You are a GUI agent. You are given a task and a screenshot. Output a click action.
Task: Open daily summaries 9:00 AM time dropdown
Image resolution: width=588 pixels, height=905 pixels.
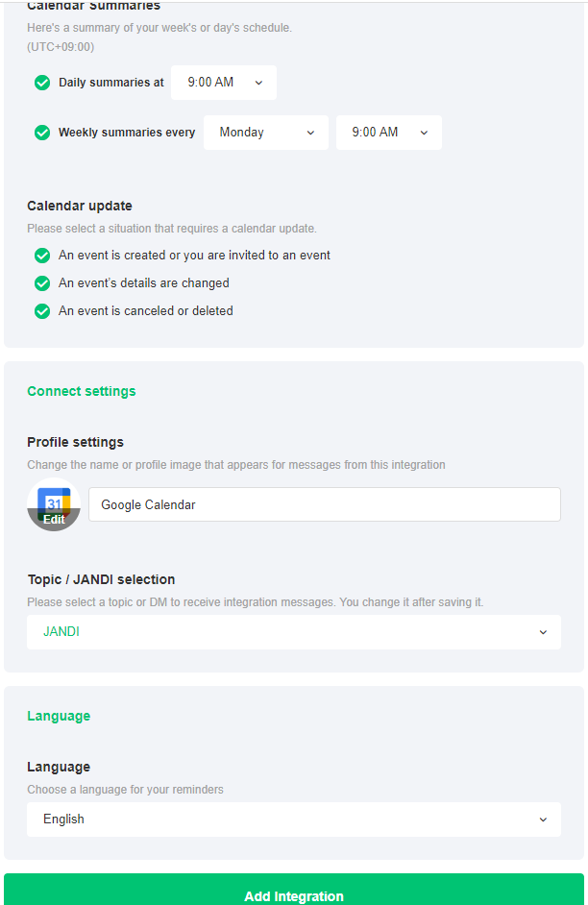(223, 83)
